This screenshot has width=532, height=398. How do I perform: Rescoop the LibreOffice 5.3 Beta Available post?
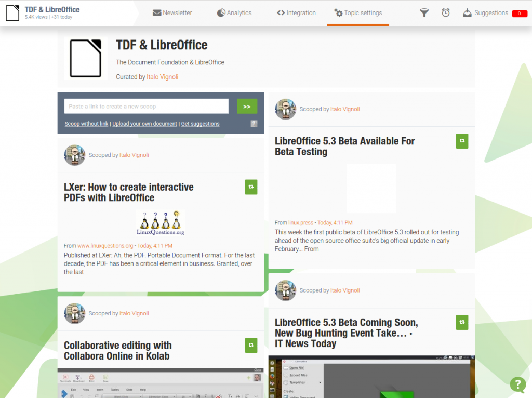coord(462,141)
